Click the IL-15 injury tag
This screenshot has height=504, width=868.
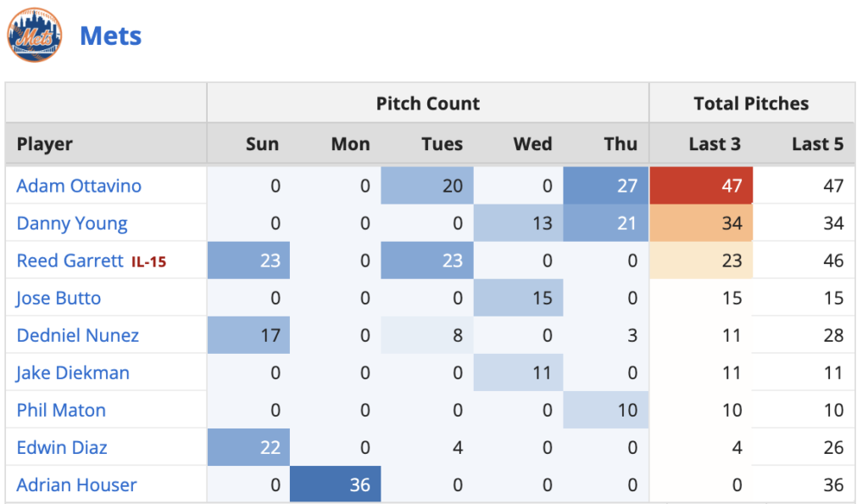148,262
